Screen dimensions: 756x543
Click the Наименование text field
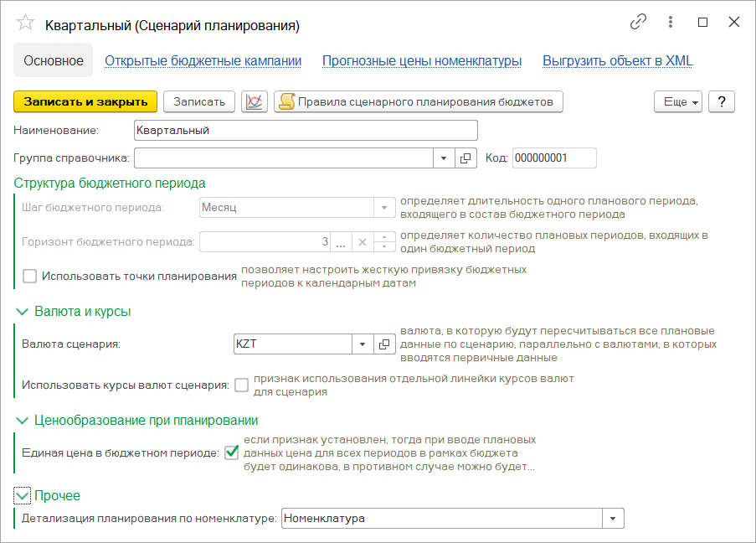pyautogui.click(x=306, y=130)
